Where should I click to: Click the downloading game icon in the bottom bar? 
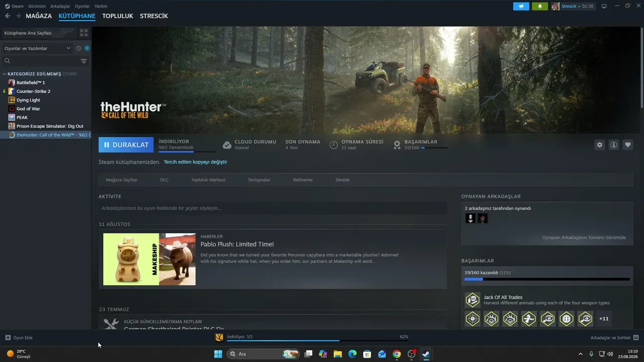click(219, 337)
